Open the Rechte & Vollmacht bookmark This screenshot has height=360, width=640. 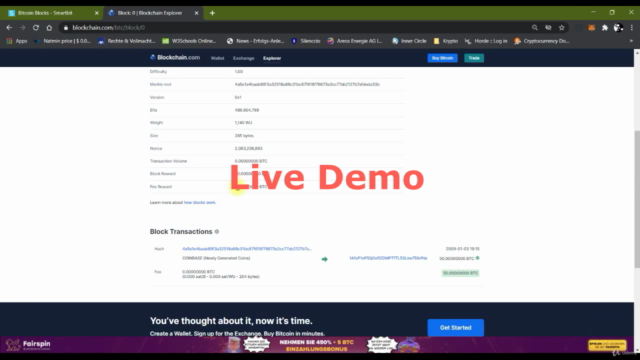(x=127, y=41)
